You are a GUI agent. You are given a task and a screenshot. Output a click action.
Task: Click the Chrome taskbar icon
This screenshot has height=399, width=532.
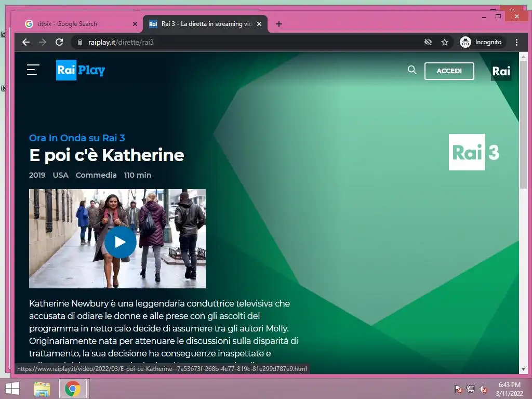click(x=73, y=389)
